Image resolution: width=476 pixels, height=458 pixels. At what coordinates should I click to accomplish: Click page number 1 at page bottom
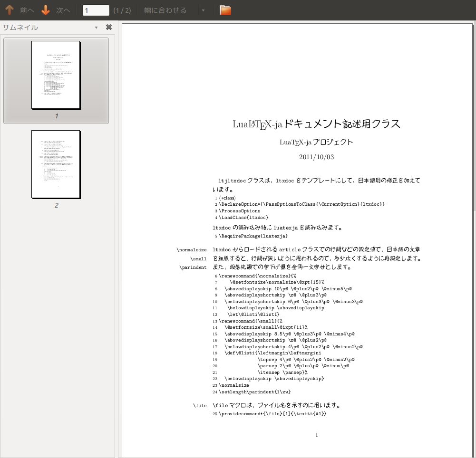click(317, 435)
